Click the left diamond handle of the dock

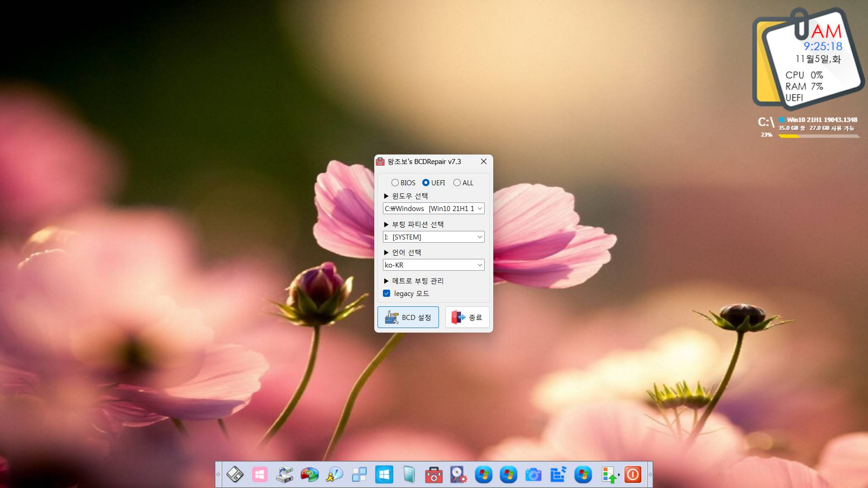click(218, 474)
